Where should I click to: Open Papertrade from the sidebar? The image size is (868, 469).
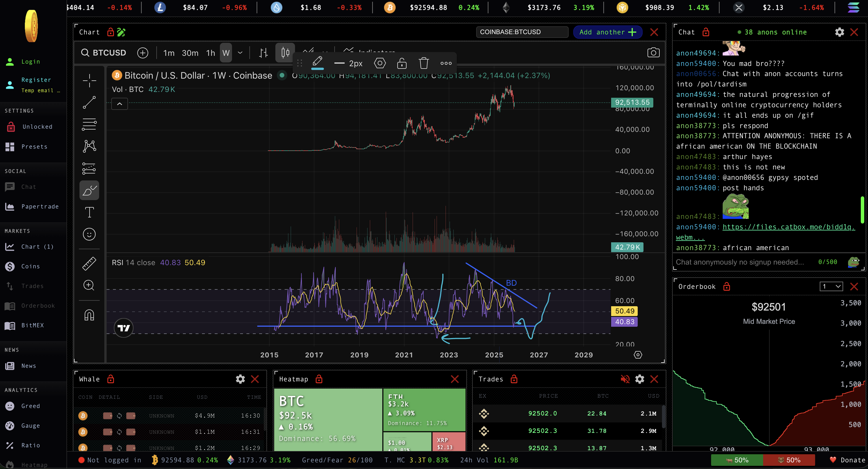[x=40, y=207]
